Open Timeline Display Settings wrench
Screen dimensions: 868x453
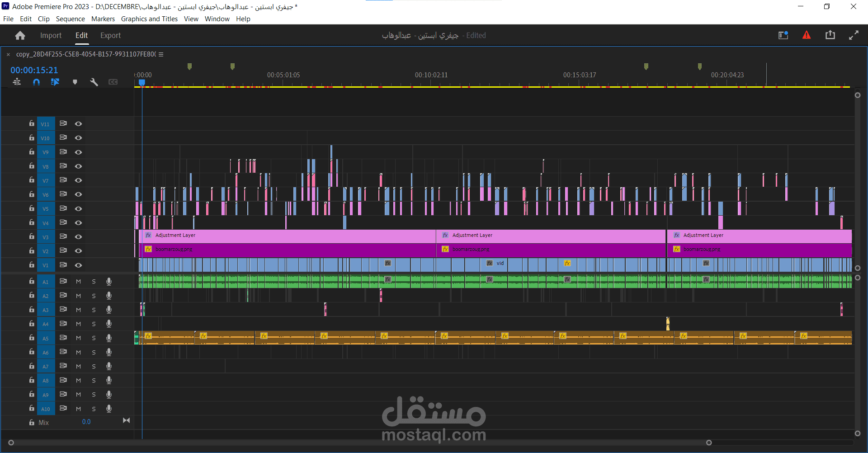pyautogui.click(x=94, y=82)
